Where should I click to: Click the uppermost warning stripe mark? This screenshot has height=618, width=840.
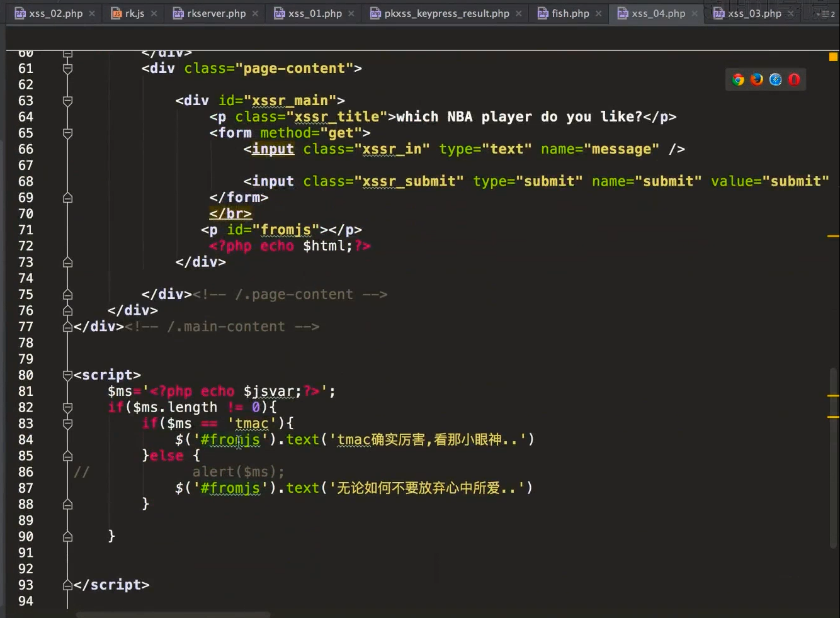click(833, 236)
